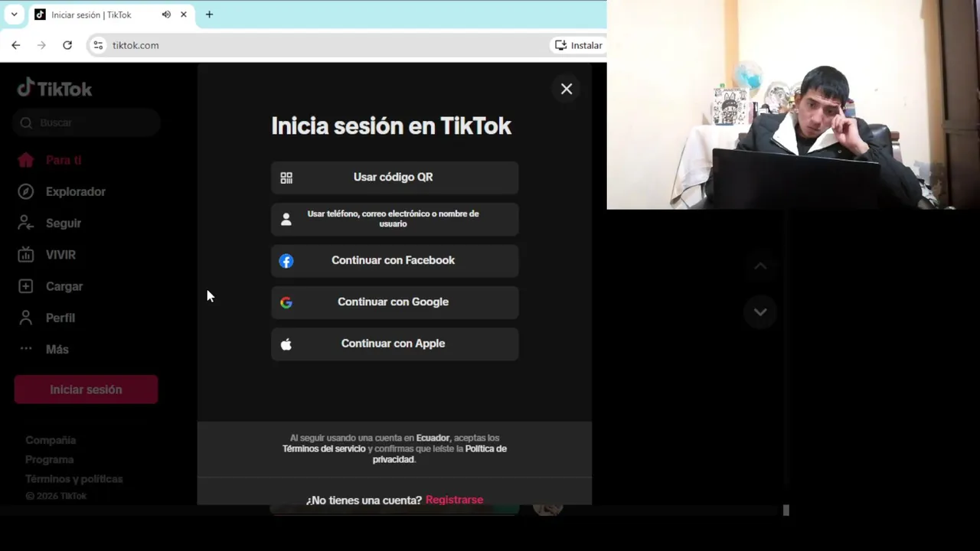Expand Compañía footer section

(x=51, y=440)
